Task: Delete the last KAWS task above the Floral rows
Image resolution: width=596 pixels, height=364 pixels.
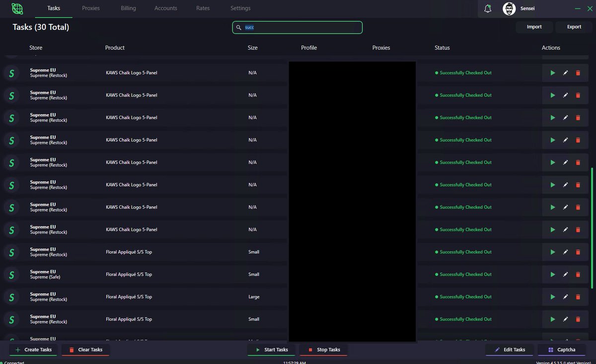Action: tap(578, 229)
